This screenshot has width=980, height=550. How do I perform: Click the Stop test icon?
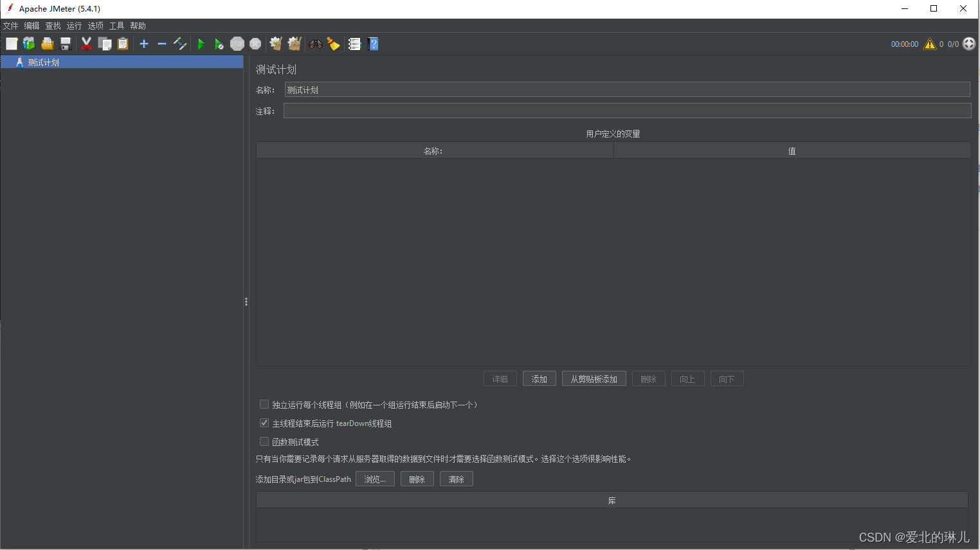237,44
